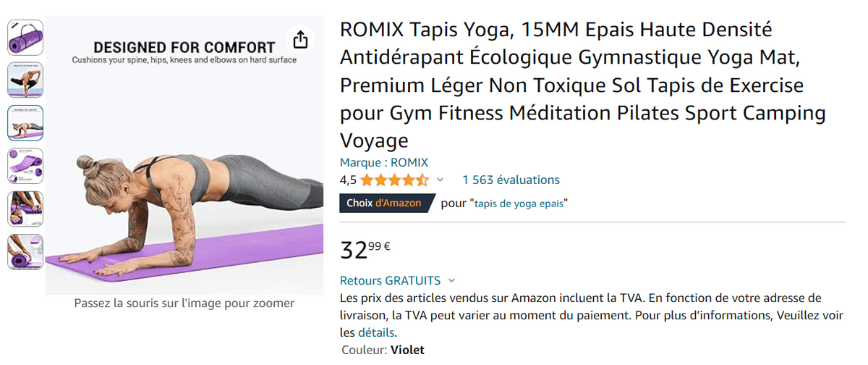The image size is (868, 365).
Task: Click the 4,5 rating number
Action: [x=348, y=180]
